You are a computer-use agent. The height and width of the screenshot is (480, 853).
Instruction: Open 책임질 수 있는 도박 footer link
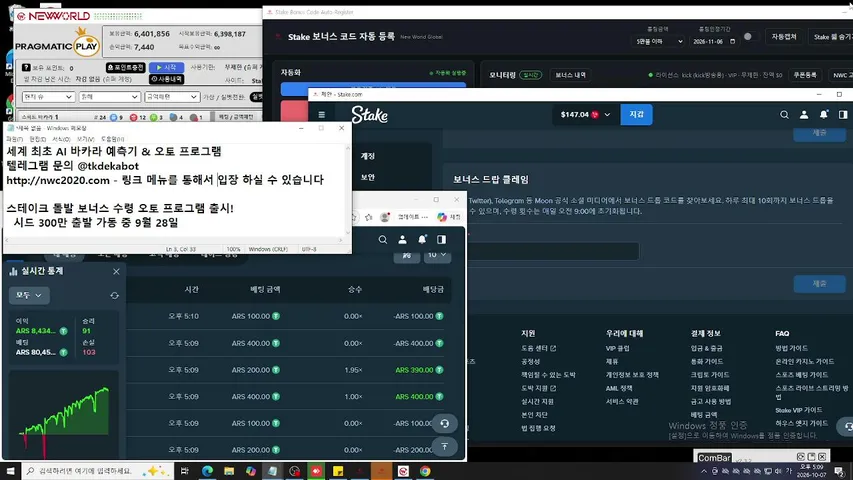coord(548,375)
